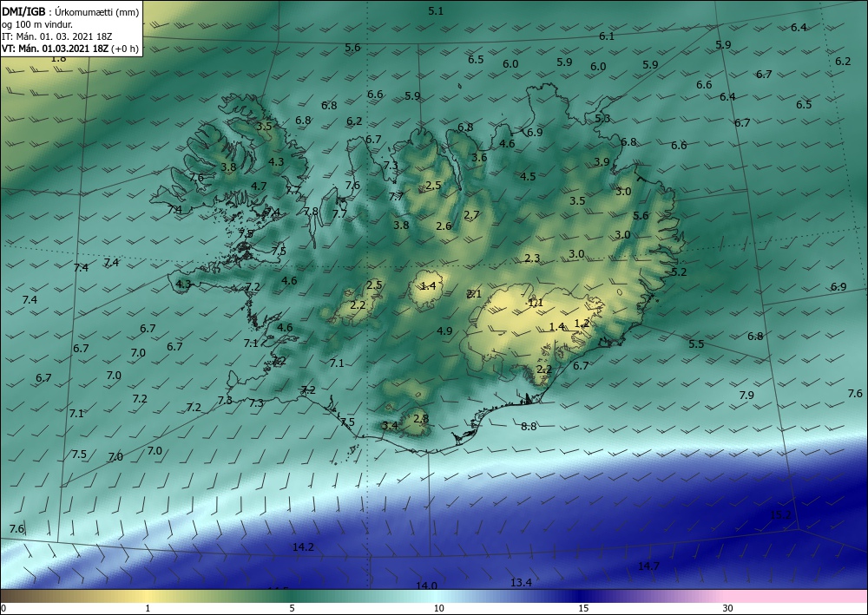Click the color scale label 10
The height and width of the screenshot is (615, 868).
(x=438, y=608)
